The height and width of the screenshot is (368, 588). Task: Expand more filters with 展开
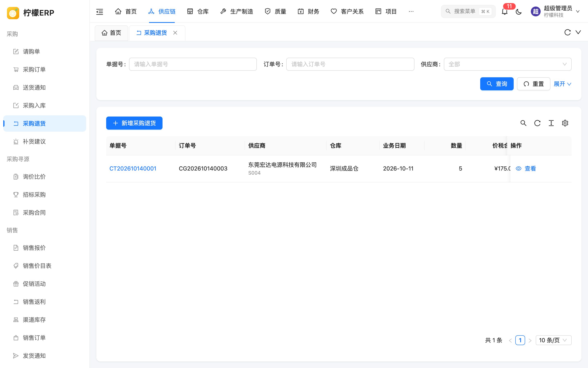point(562,84)
